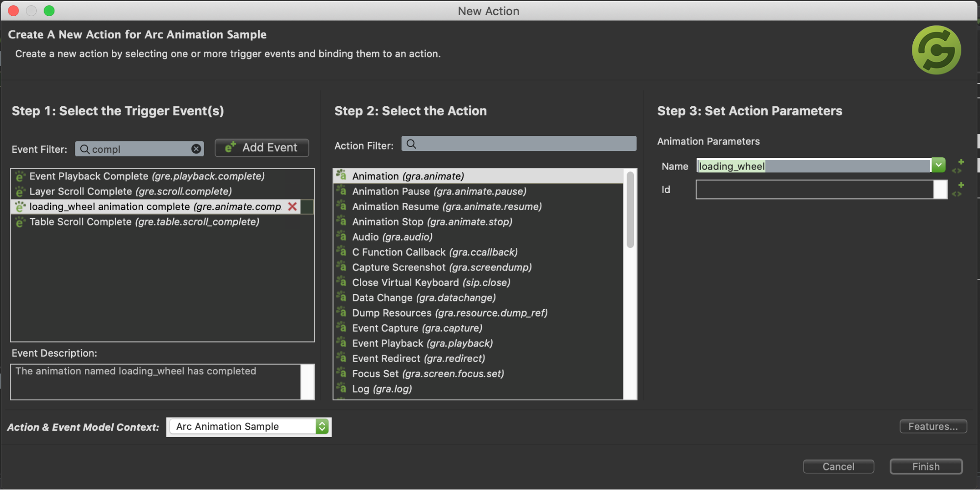The width and height of the screenshot is (980, 490).
Task: Select the Event Playback Complete event
Action: click(x=162, y=176)
